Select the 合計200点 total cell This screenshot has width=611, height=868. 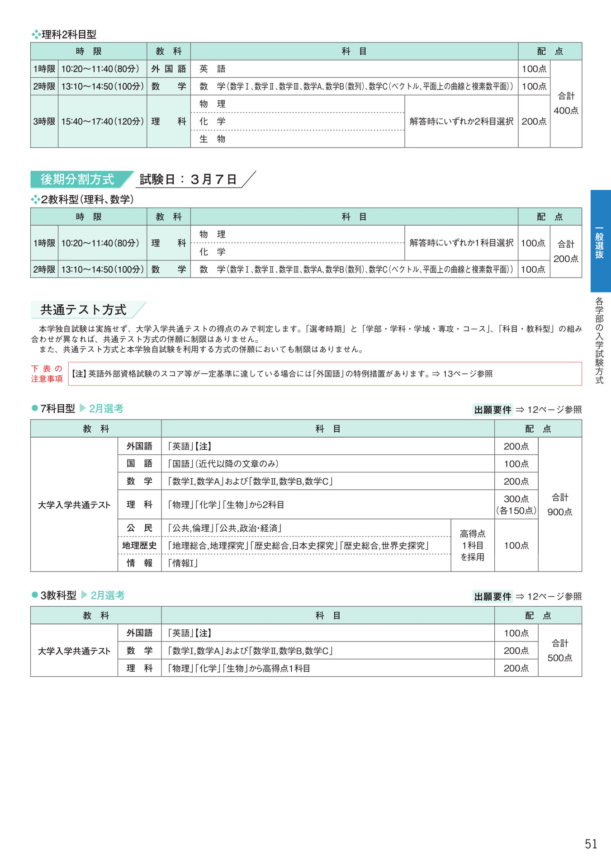pyautogui.click(x=566, y=251)
